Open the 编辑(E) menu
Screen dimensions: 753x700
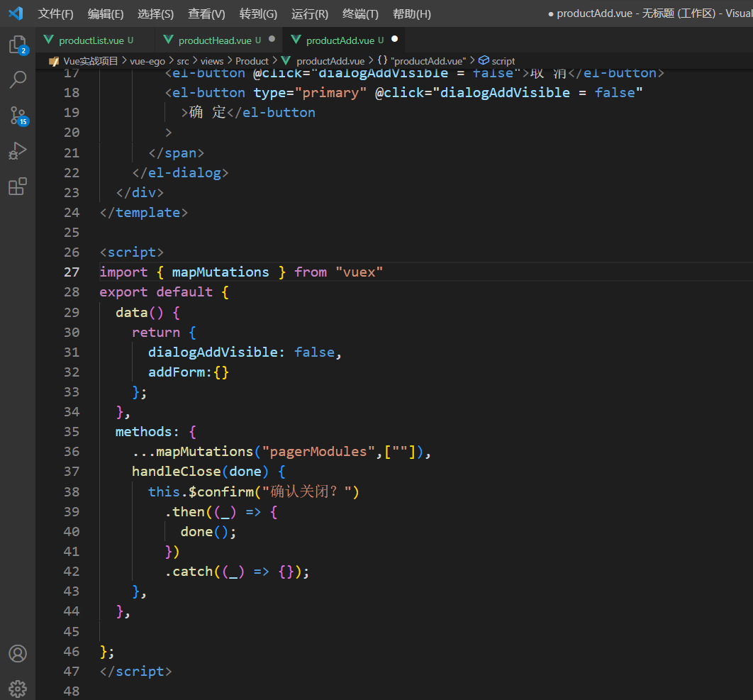(106, 14)
